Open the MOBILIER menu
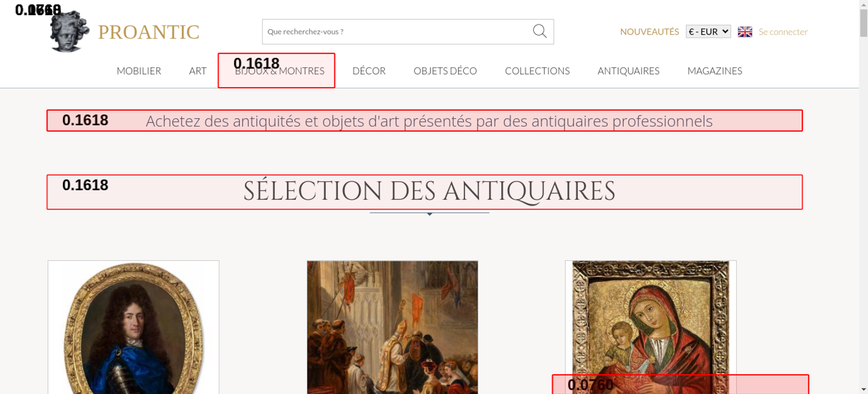The width and height of the screenshot is (868, 394). (x=139, y=71)
